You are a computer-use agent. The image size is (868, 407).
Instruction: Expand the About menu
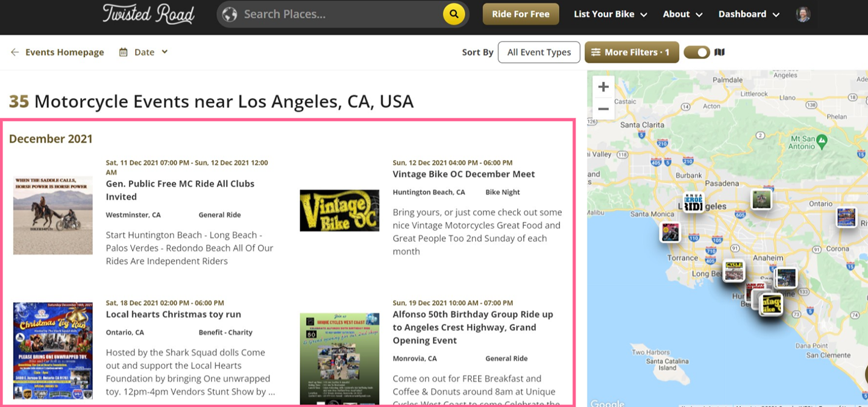pos(683,14)
